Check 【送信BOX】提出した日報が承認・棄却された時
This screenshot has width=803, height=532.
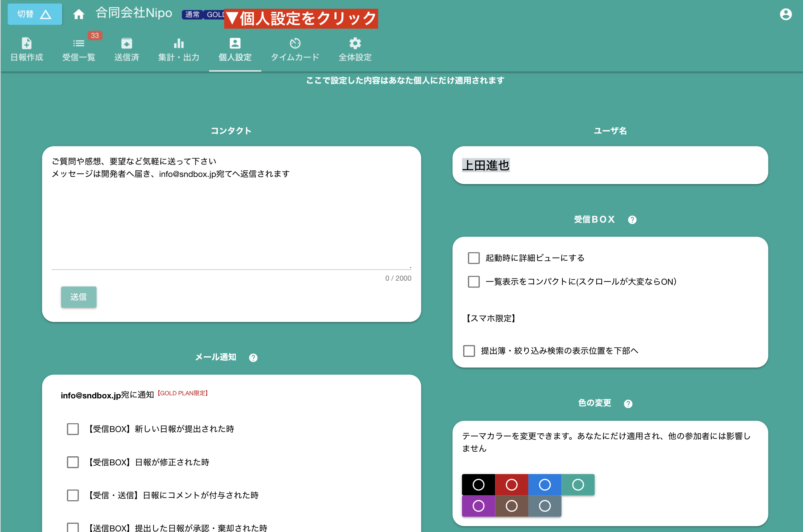(73, 528)
